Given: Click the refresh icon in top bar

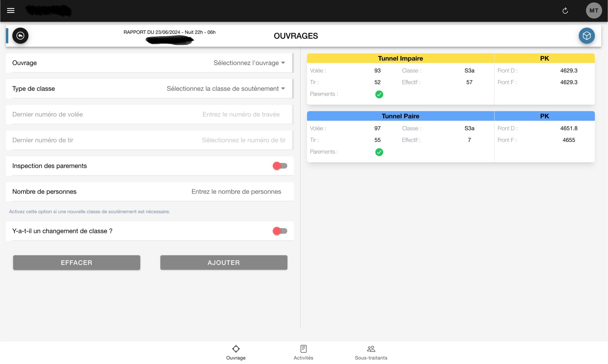Looking at the screenshot, I should pos(565,11).
